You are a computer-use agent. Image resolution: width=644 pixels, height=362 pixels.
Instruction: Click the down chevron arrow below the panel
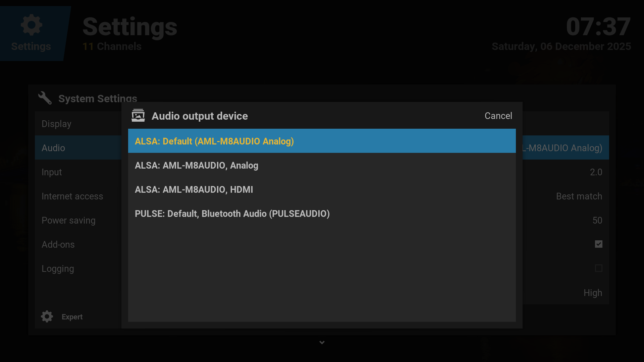point(322,342)
